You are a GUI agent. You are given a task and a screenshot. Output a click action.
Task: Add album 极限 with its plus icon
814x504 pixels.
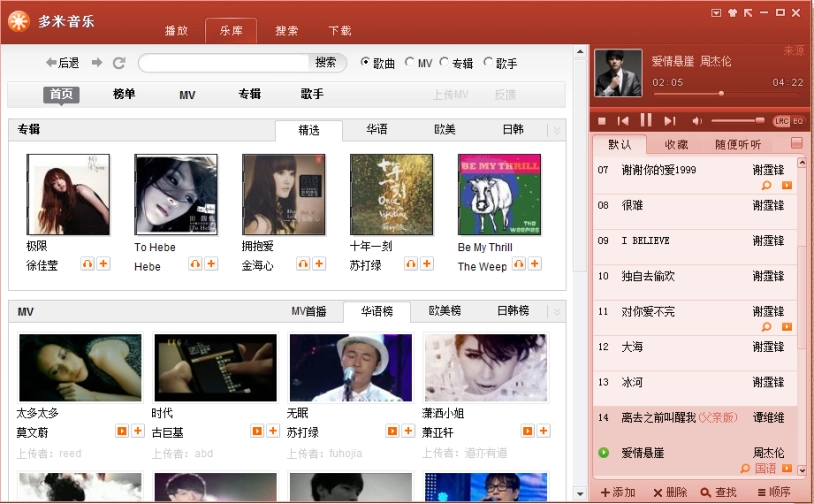pyautogui.click(x=103, y=264)
